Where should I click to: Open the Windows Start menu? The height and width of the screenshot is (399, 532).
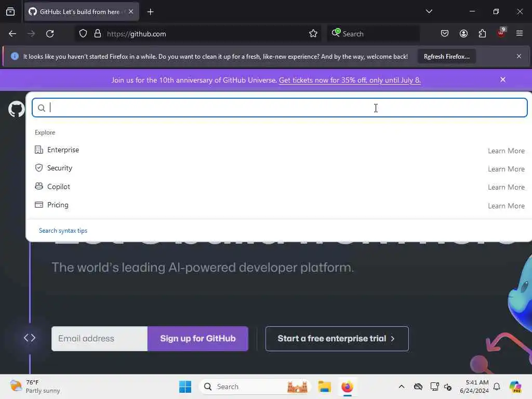pos(185,387)
